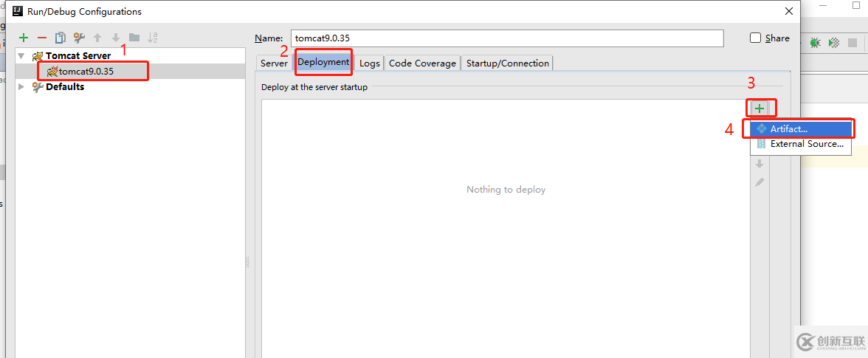Switch to the Server tab
Image resolution: width=868 pixels, height=358 pixels.
tap(274, 63)
